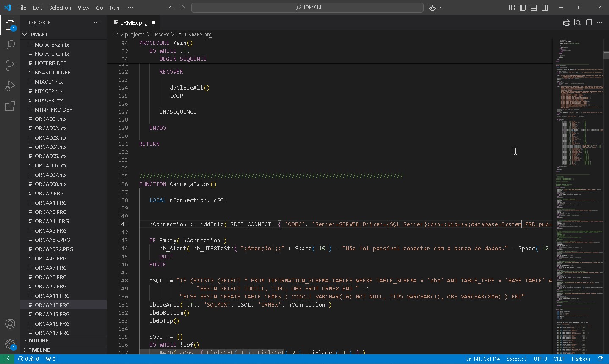609x364 pixels.
Task: Change the Harbour language mode
Action: pyautogui.click(x=581, y=359)
